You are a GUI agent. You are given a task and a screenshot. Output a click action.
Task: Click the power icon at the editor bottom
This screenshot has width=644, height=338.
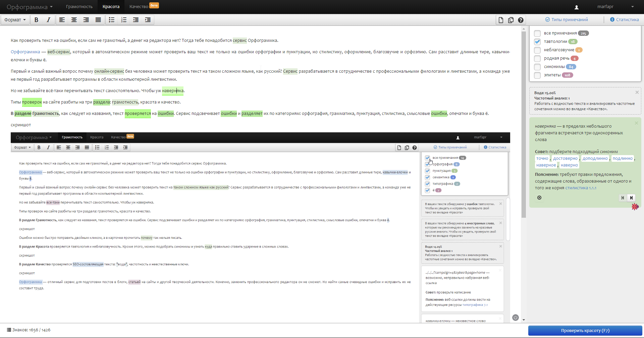tap(516, 318)
